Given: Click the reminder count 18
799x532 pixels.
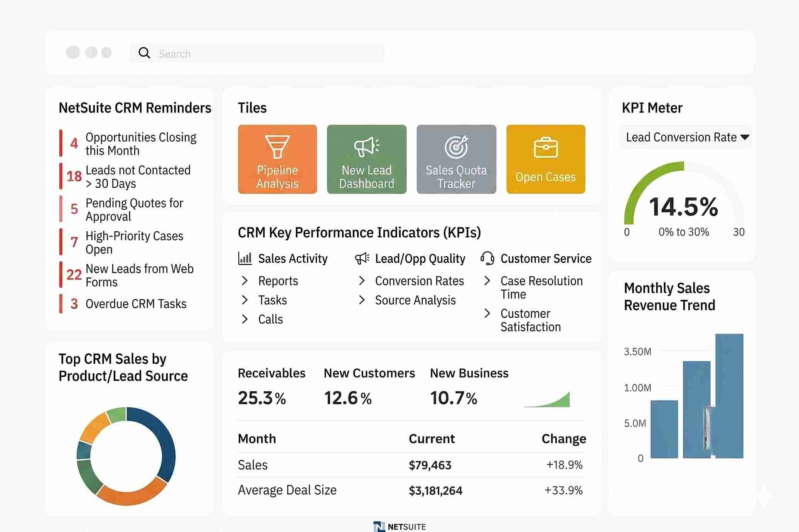Looking at the screenshot, I should 74,177.
